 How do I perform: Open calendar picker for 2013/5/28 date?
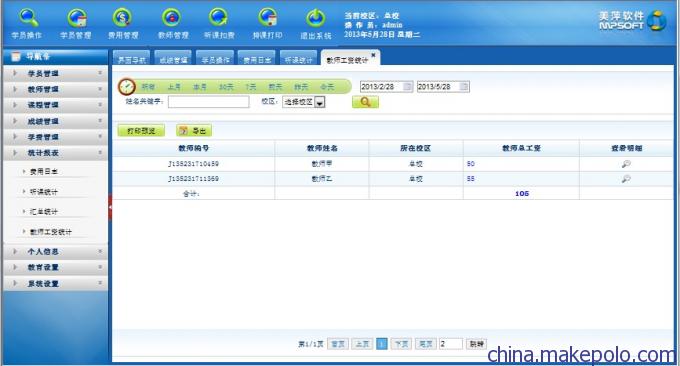[464, 87]
